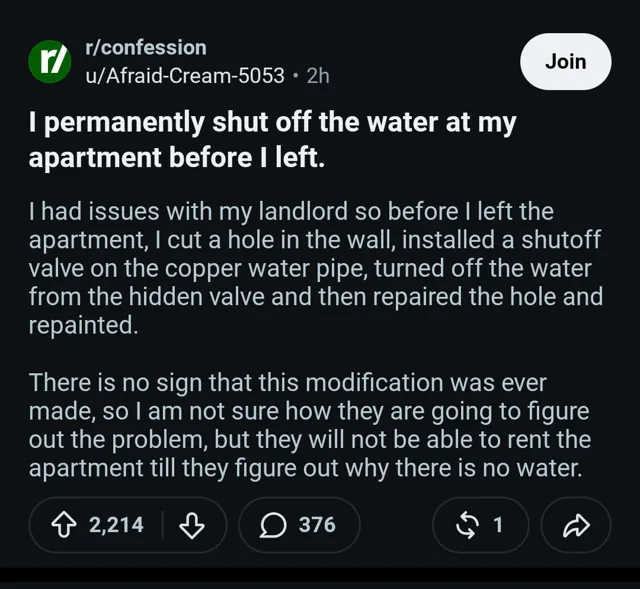The width and height of the screenshot is (640, 589).
Task: Click the title line 'apartment before I left.'
Action: [177, 158]
